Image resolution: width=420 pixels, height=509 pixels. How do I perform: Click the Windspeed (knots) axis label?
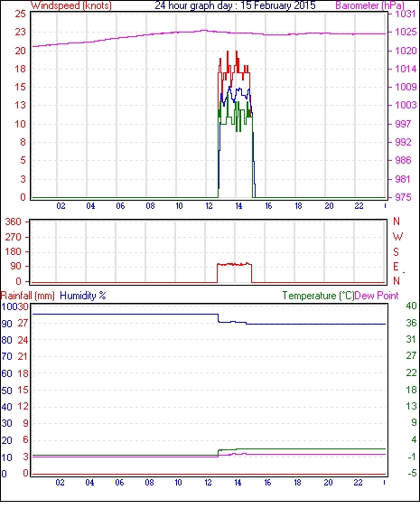point(71,5)
